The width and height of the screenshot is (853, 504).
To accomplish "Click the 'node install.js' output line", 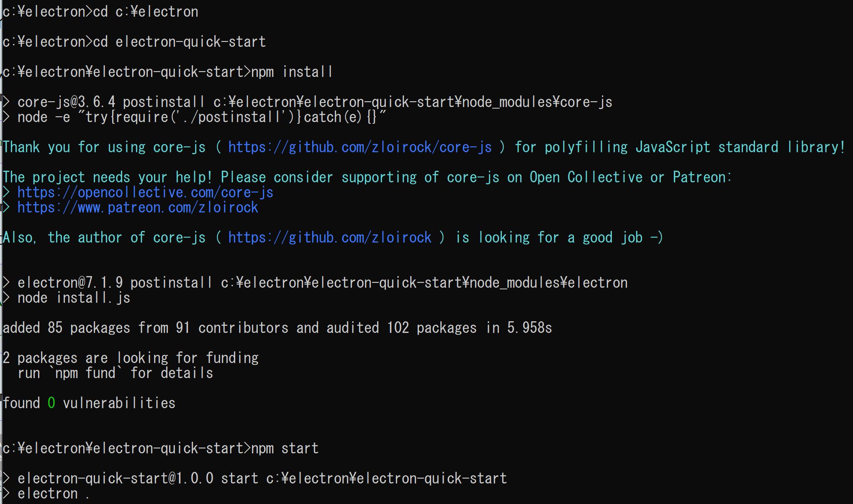I will point(74,298).
